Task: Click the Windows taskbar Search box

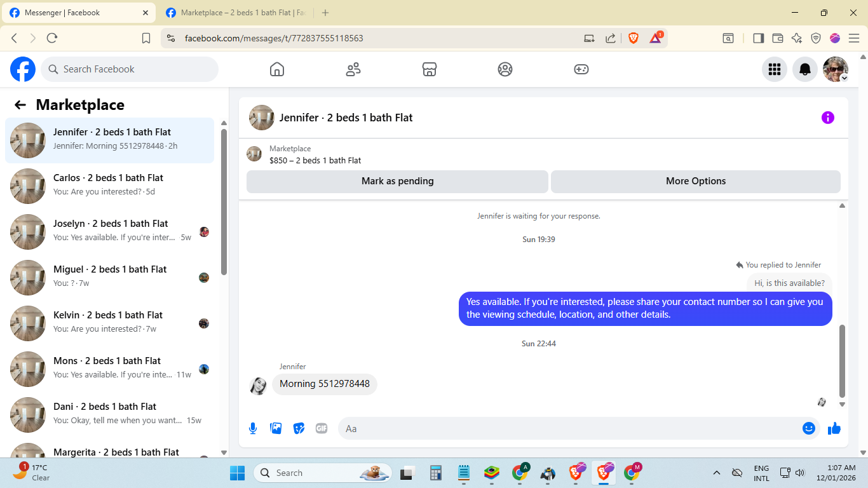Action: [x=322, y=473]
